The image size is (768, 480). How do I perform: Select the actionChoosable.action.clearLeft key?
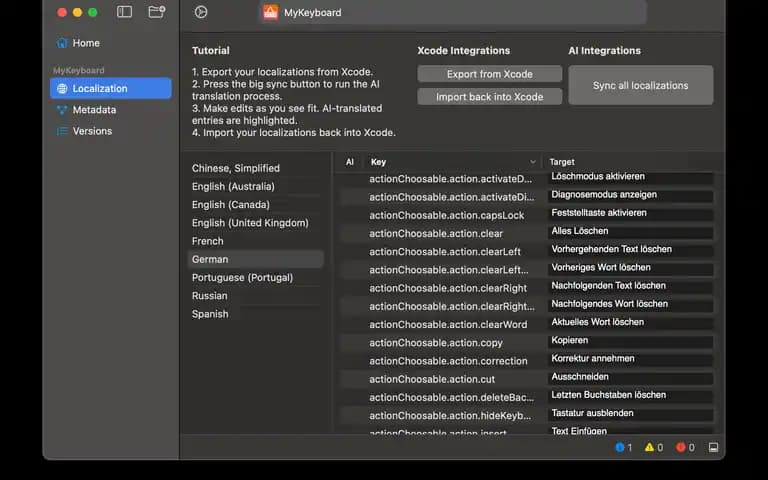[x=445, y=252]
